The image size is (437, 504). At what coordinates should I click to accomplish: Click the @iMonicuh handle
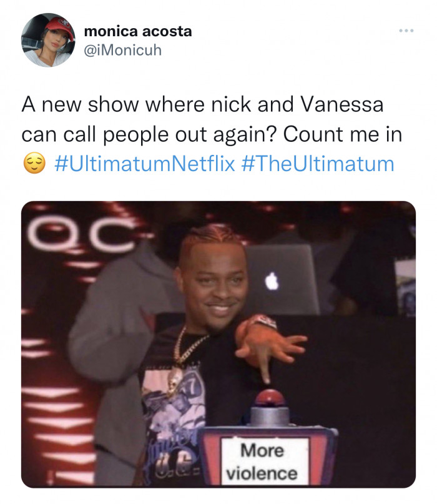click(122, 50)
